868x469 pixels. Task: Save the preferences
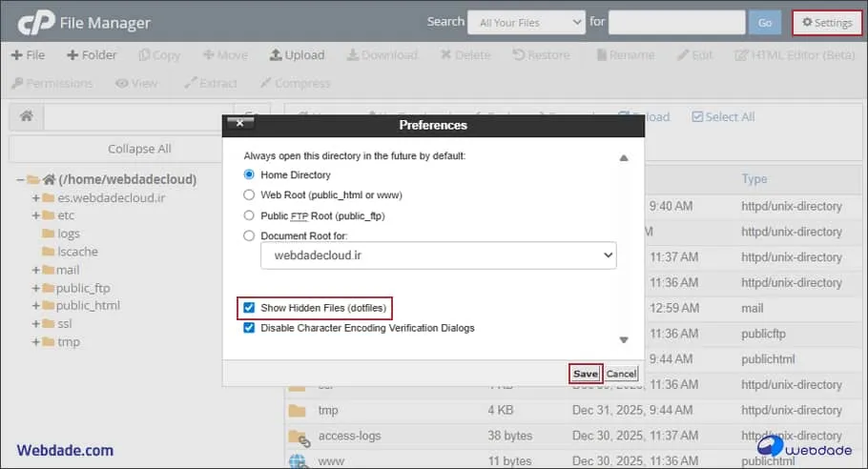[586, 374]
